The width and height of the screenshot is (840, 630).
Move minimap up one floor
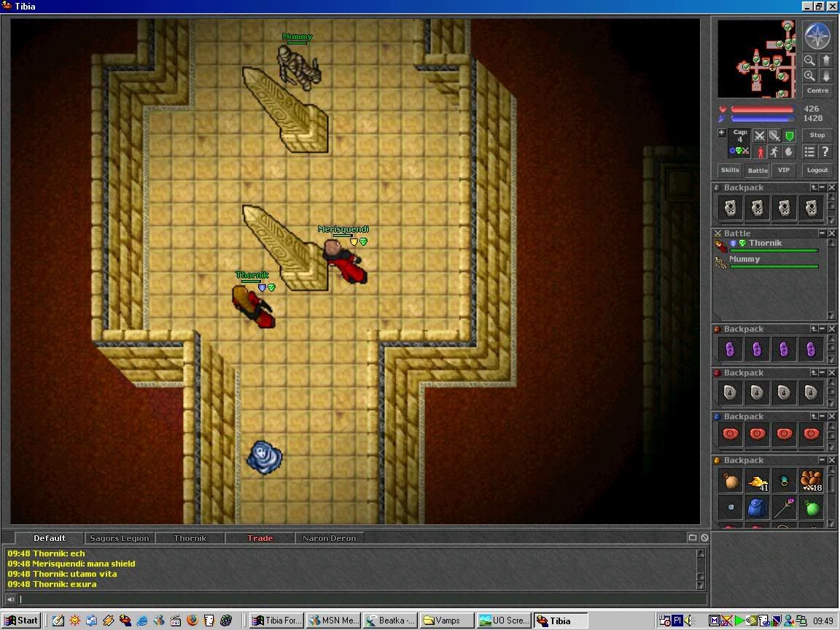point(825,61)
